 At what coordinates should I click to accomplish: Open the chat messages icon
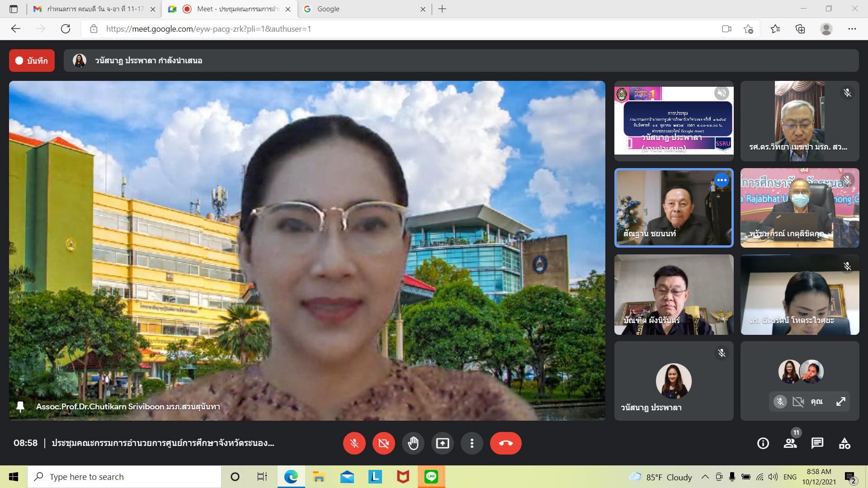[817, 443]
